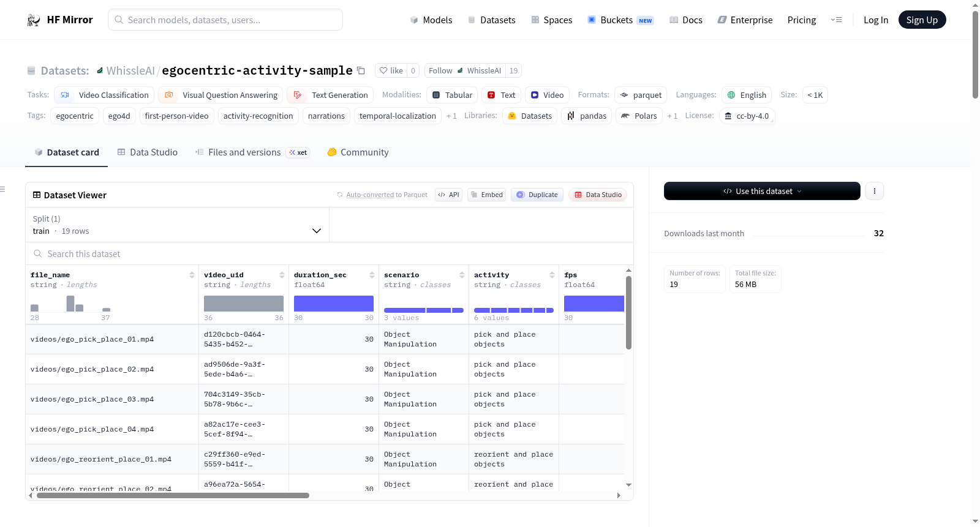
Task: Click the API button in Dataset Viewer
Action: pyautogui.click(x=448, y=195)
